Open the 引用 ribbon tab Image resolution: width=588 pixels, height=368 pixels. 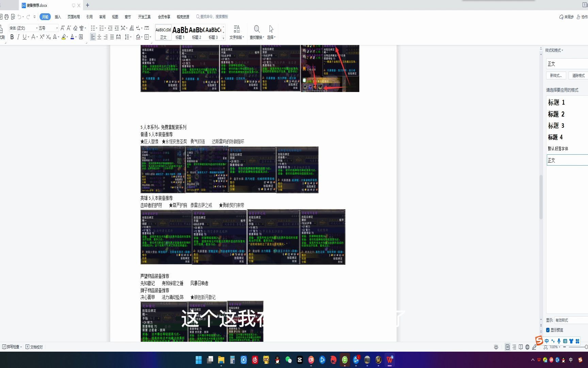tap(89, 17)
